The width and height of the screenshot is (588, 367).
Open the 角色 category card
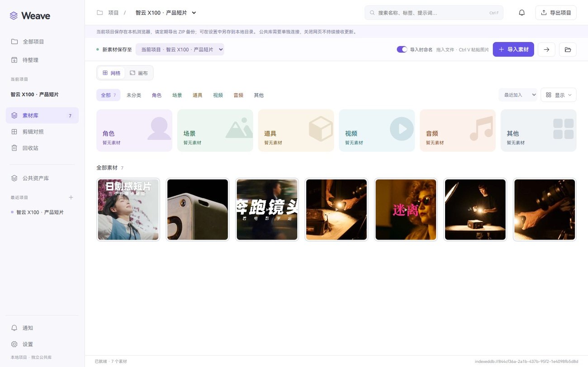[134, 131]
